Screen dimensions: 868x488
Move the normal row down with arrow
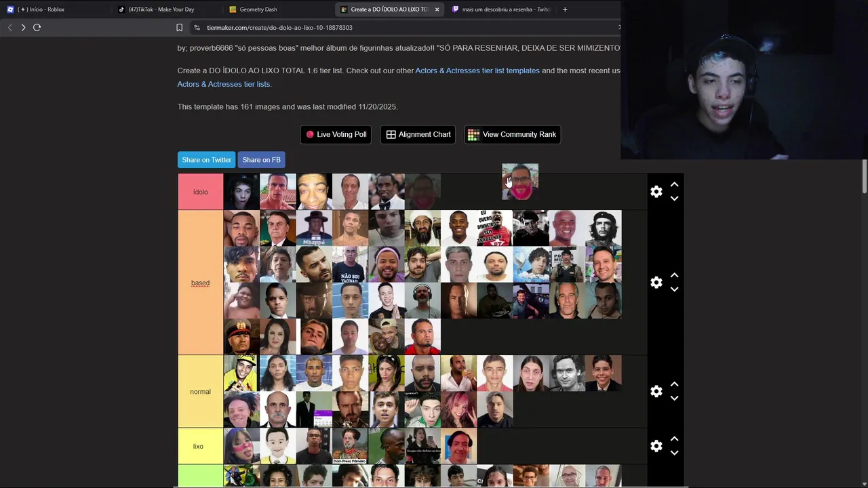coord(674,399)
